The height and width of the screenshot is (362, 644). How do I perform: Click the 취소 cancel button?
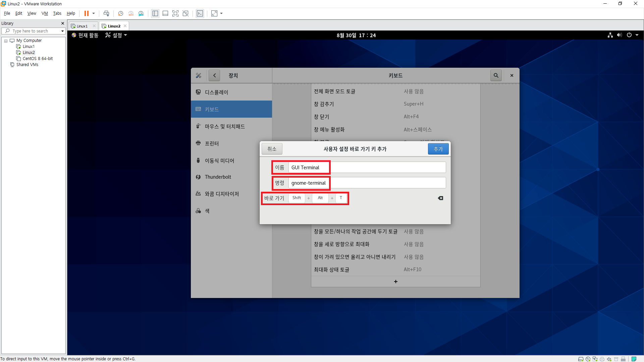(272, 149)
